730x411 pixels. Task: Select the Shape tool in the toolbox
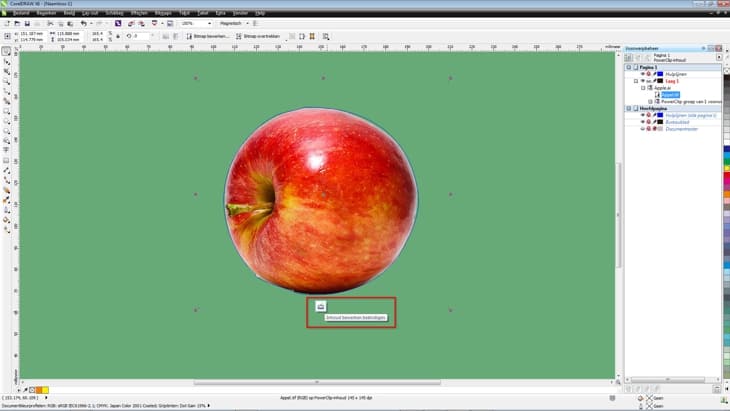click(x=6, y=62)
